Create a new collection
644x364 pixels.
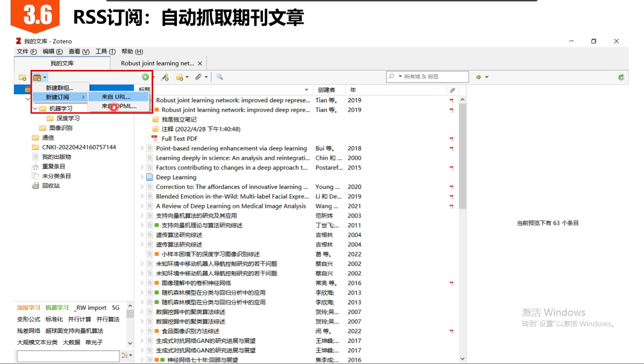pyautogui.click(x=22, y=77)
